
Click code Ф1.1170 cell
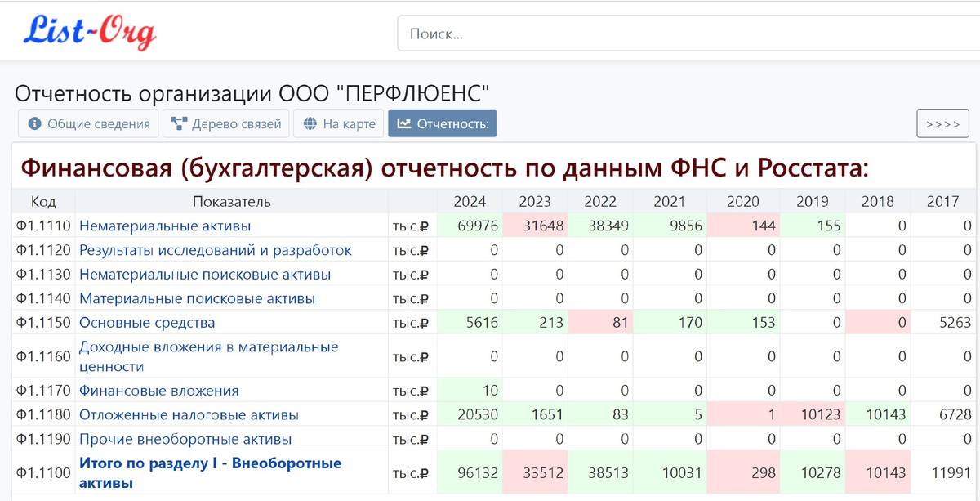pyautogui.click(x=43, y=391)
